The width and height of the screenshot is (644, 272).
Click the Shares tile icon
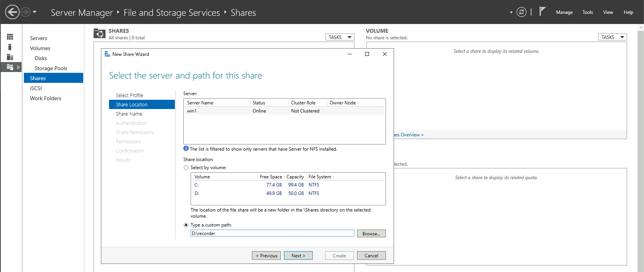tap(99, 34)
